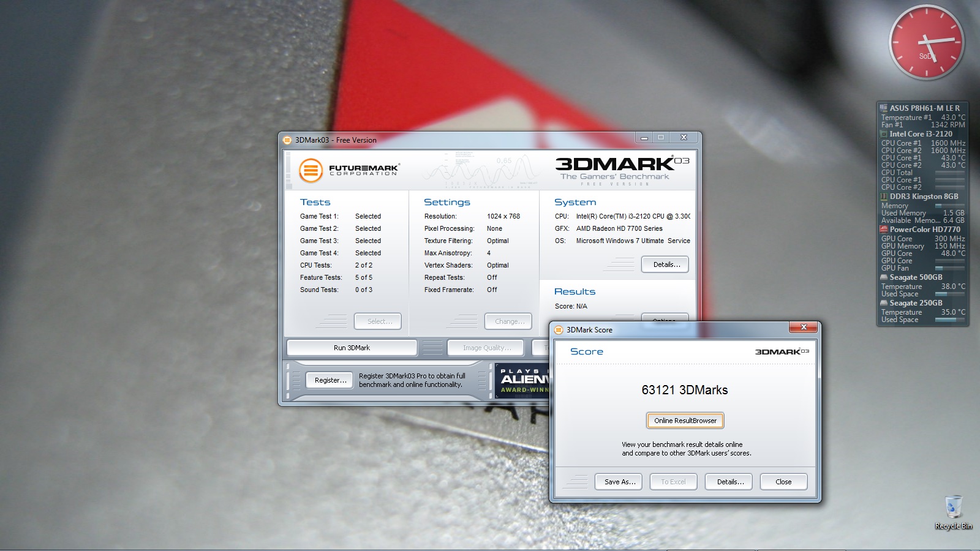Click the Game Test 1 Selected value
This screenshot has height=551, width=980.
click(368, 216)
